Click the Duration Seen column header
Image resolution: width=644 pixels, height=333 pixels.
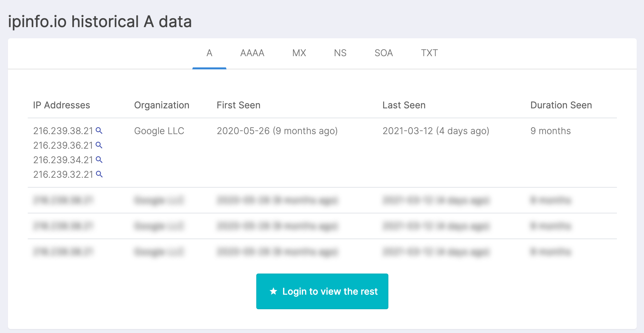tap(561, 105)
